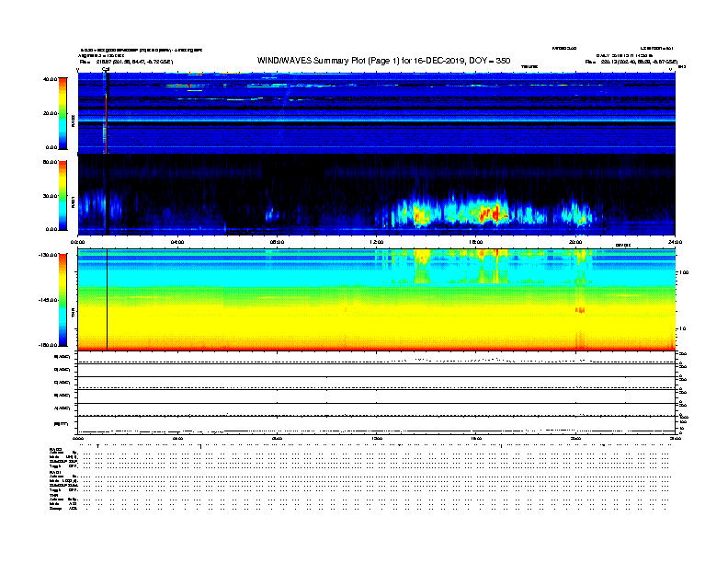Click the red burst near 16:00 in RAD1 panel
The width and height of the screenshot is (728, 563).
[489, 214]
